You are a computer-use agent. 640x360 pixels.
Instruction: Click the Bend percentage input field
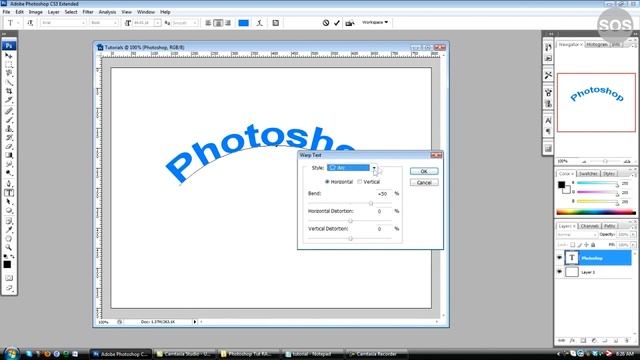coord(383,193)
